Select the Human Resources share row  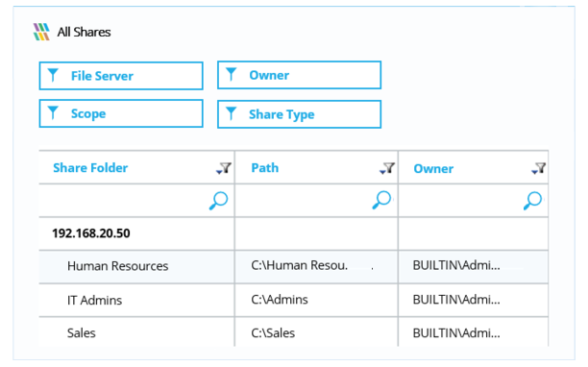[293, 266]
